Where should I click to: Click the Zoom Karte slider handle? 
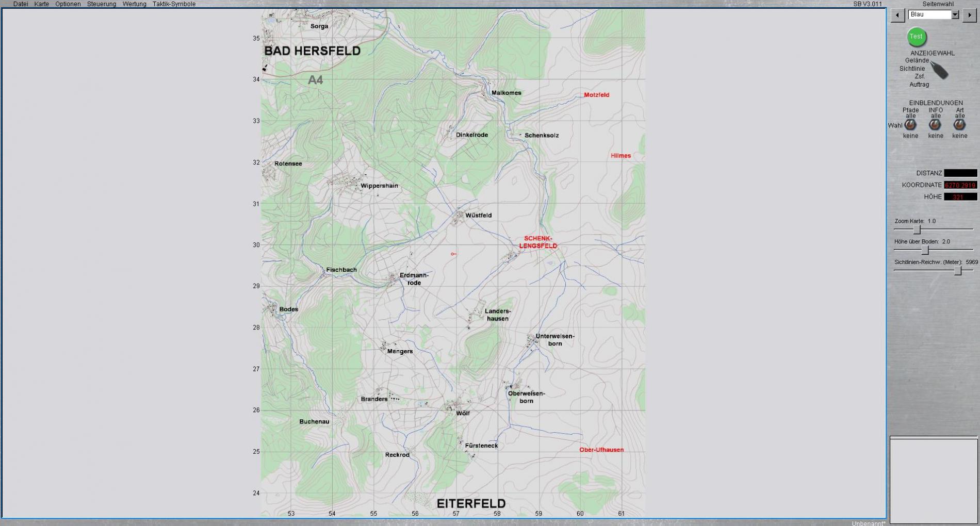[917, 229]
